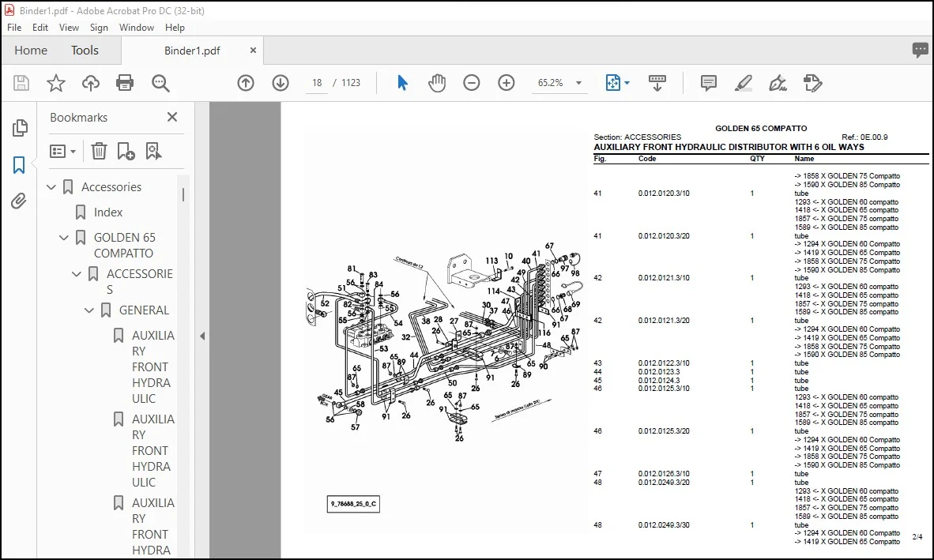Click part code 0.012.0120.3/10
Viewport: 934px width, 560px height.
[664, 194]
